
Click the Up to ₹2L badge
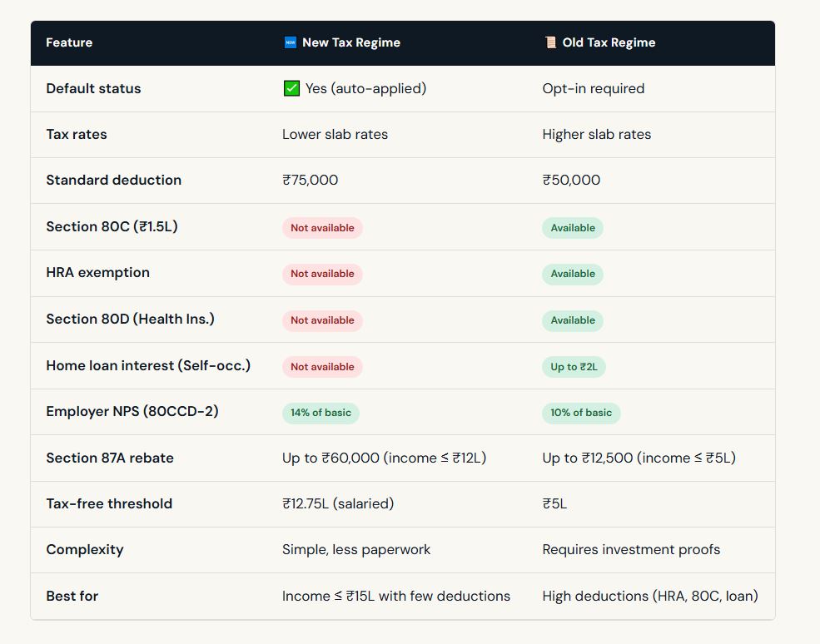point(574,367)
